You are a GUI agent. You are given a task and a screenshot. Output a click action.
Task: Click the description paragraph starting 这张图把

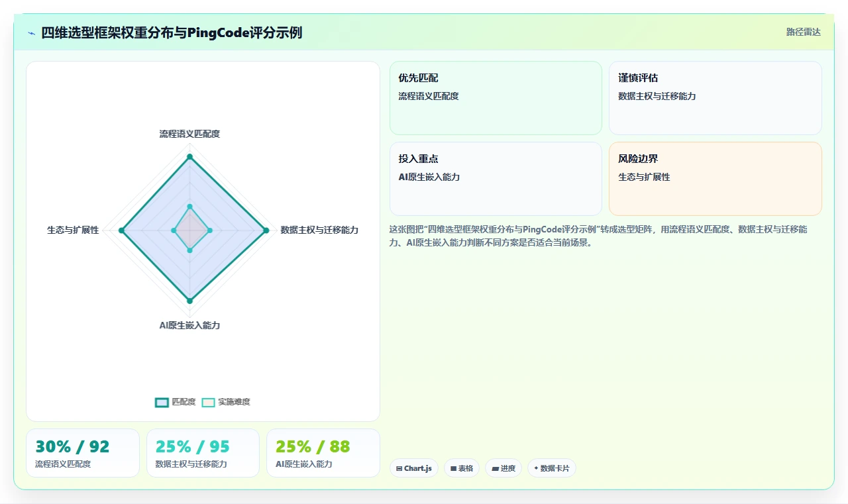[x=598, y=236]
